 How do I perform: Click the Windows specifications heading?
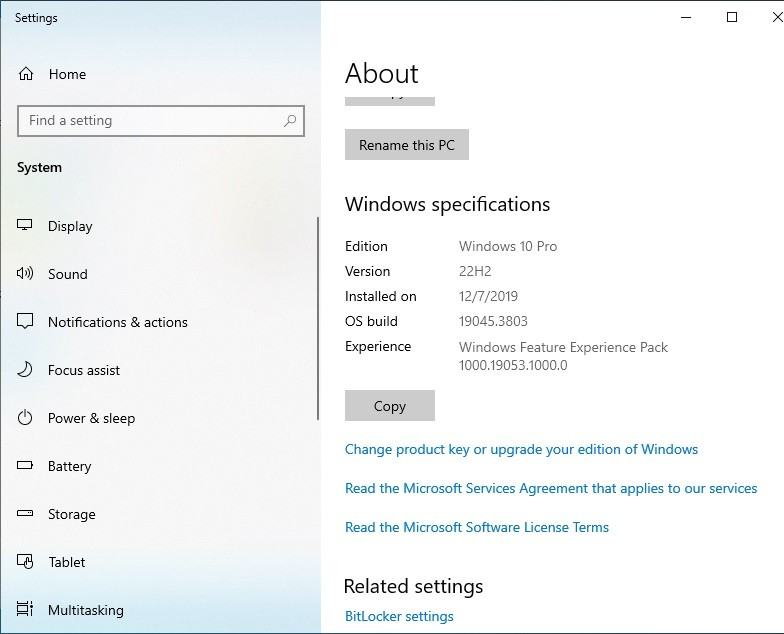[447, 204]
